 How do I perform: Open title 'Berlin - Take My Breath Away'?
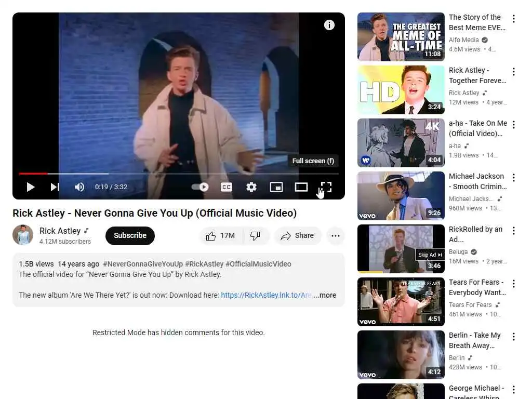(x=475, y=340)
